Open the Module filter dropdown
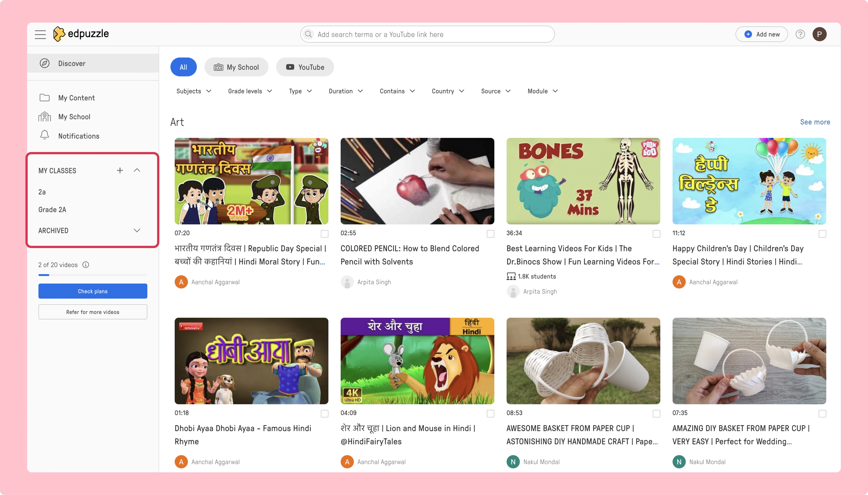This screenshot has height=495, width=868. (543, 91)
